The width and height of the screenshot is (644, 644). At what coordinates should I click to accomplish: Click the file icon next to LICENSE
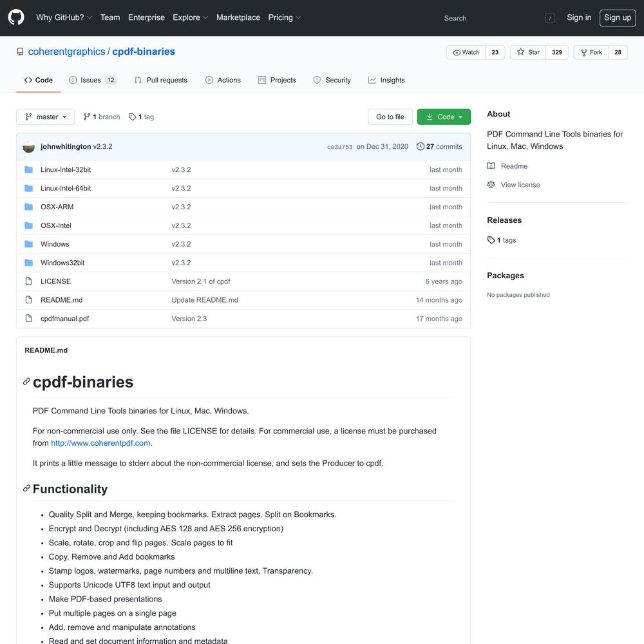coord(28,281)
